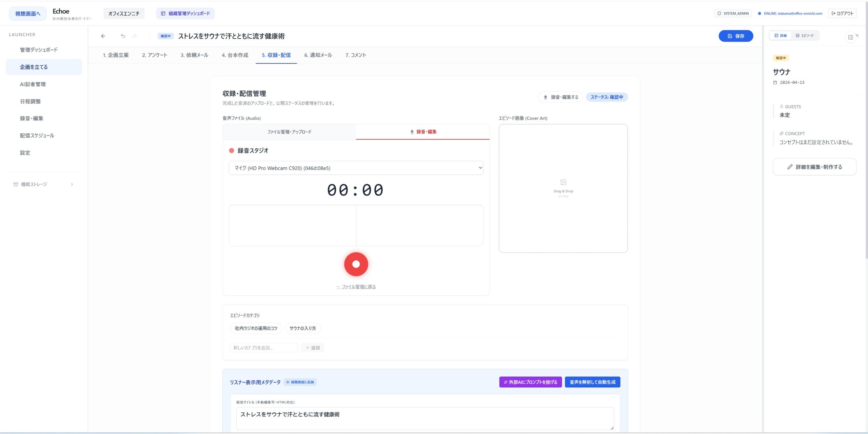Click the blue 保存 save button
Viewport: 868px width, 434px height.
click(x=736, y=36)
